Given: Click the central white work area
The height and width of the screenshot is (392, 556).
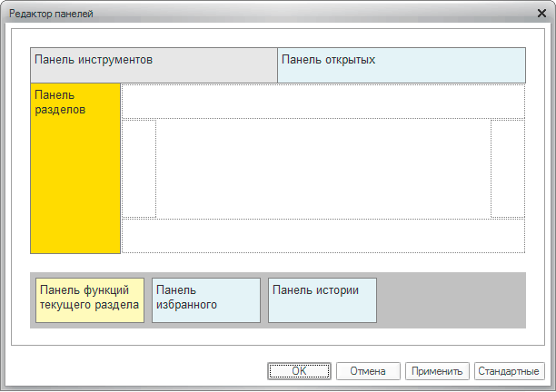Looking at the screenshot, I should click(323, 168).
